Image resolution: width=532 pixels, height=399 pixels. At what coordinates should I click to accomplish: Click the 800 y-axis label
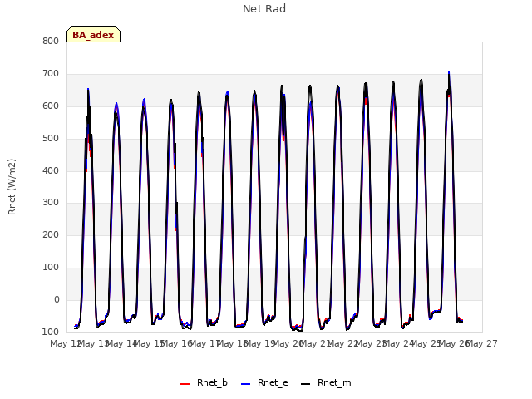(51, 42)
